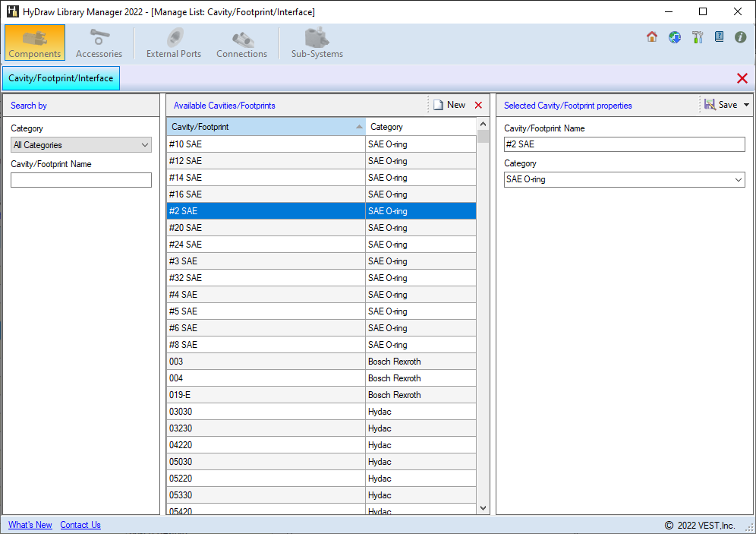
Task: Select the #10 SAE row
Action: click(x=321, y=144)
